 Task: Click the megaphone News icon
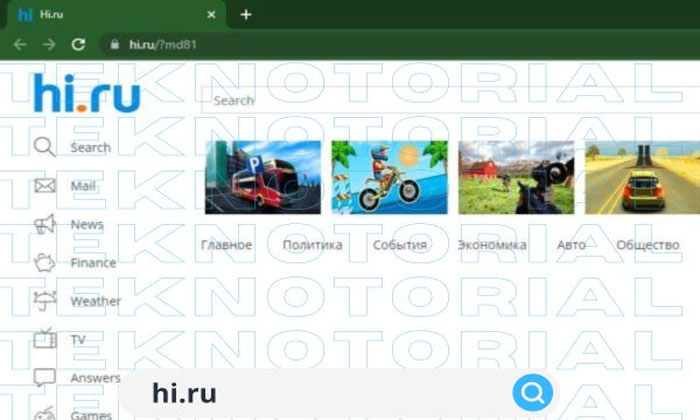point(45,224)
